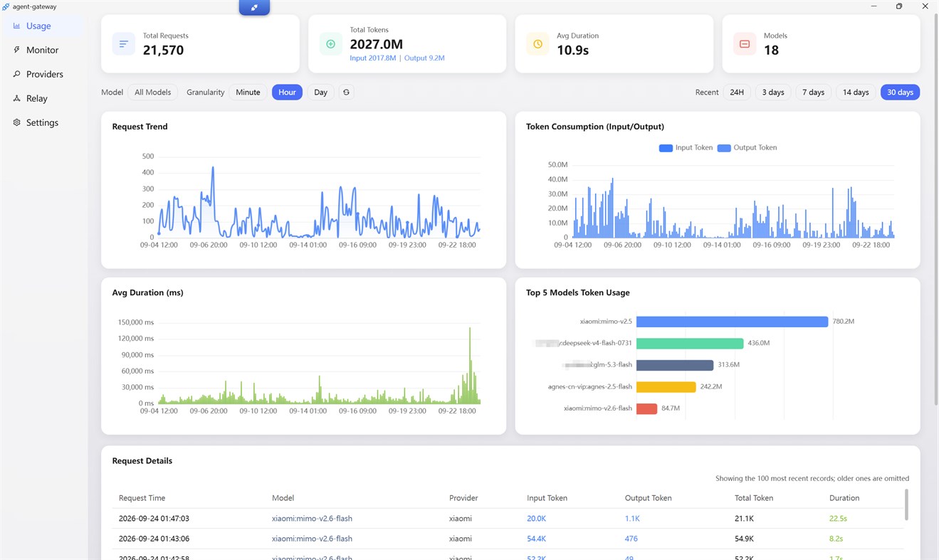This screenshot has height=560, width=939.
Task: Click the Models card red icon
Action: tap(745, 44)
